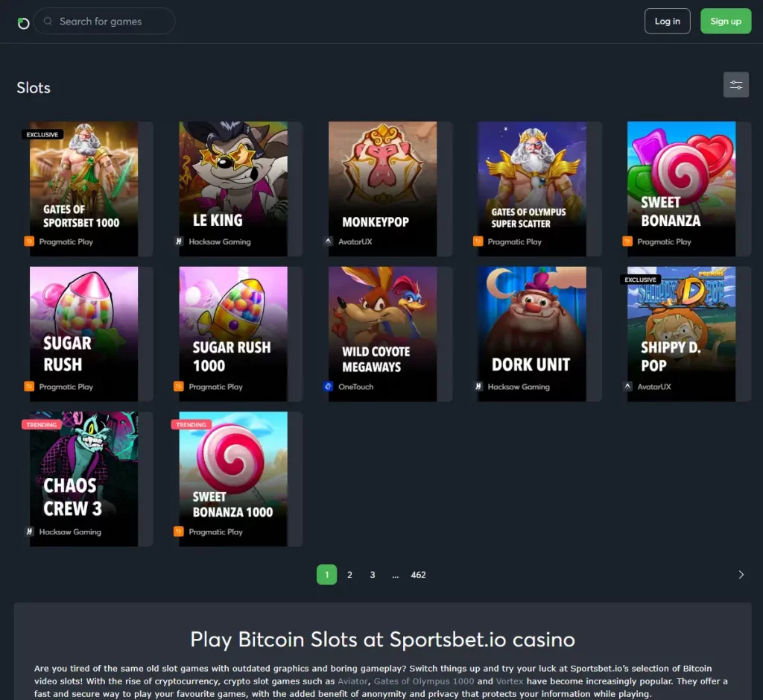The width and height of the screenshot is (763, 700).
Task: Type a query in Search for games field
Action: [104, 21]
